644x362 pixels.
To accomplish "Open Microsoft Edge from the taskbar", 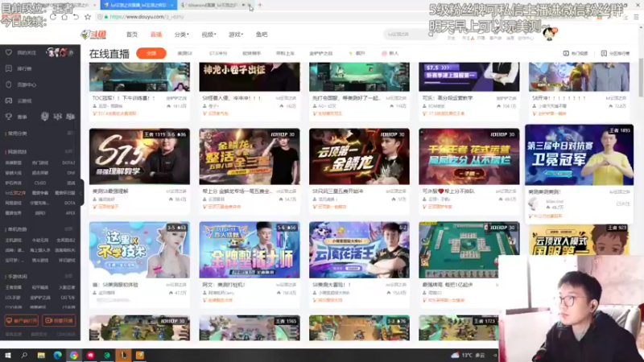I will (x=57, y=355).
